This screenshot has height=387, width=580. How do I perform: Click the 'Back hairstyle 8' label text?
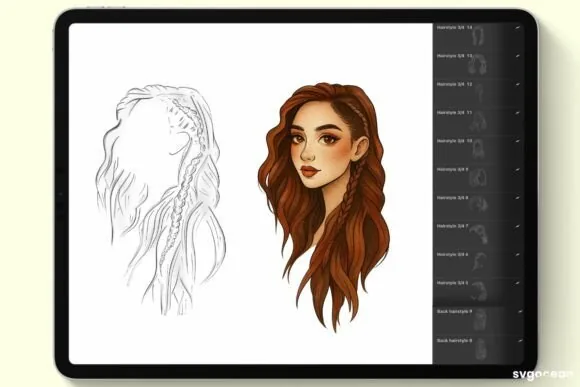pos(455,341)
